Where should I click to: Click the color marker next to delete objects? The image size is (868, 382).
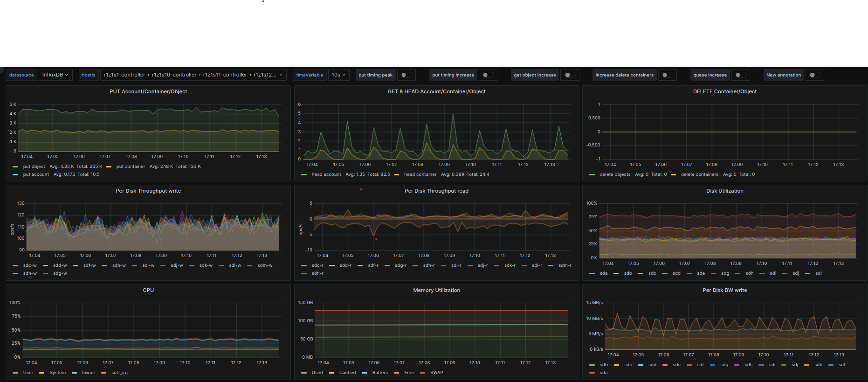pos(592,174)
